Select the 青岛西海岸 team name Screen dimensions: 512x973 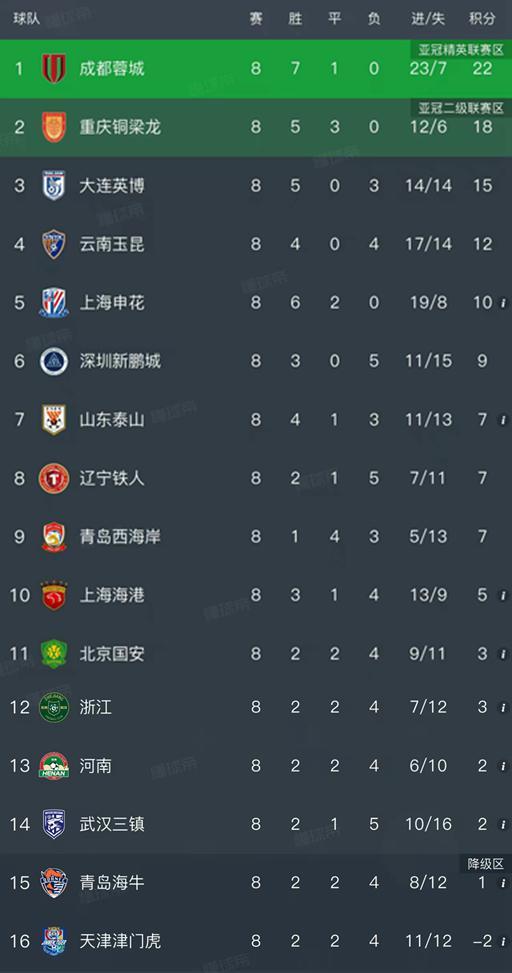(120, 537)
